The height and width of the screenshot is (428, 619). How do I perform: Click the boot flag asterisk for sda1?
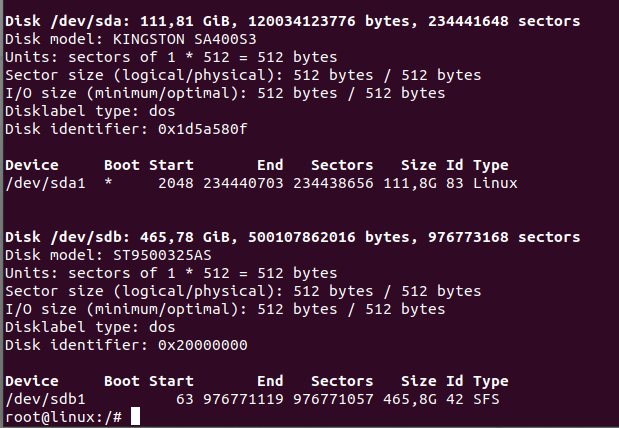pyautogui.click(x=108, y=182)
